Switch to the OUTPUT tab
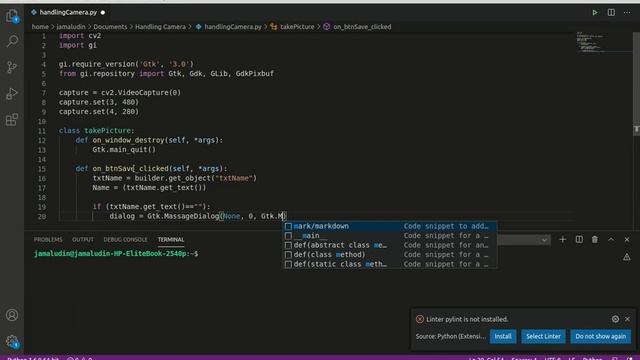The image size is (640, 360). click(x=83, y=240)
